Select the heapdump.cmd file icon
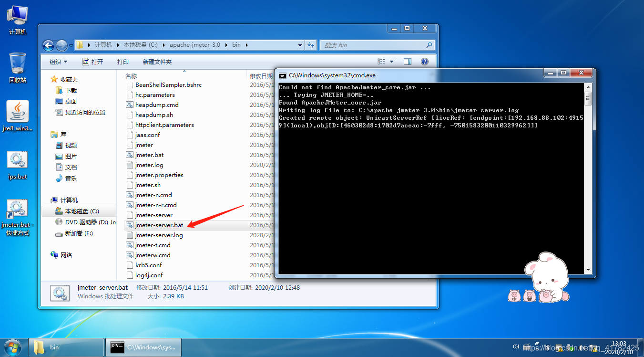This screenshot has width=644, height=357. [x=129, y=105]
